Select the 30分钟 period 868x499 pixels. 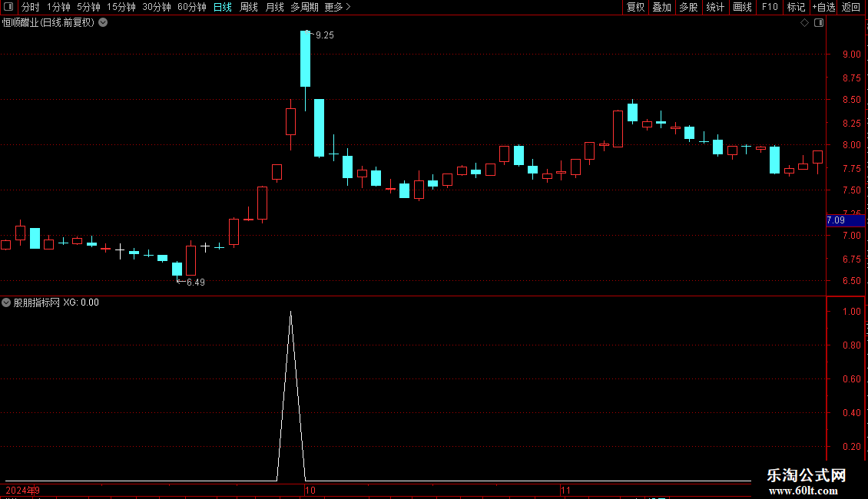(157, 7)
